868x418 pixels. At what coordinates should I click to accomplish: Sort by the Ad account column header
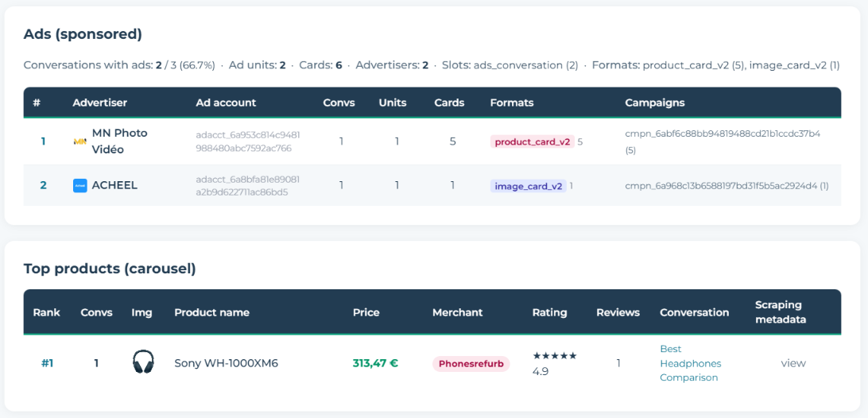pos(226,103)
